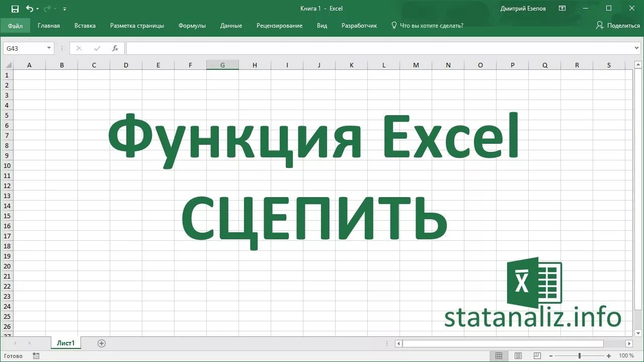
Task: Switch to the Формулы tab
Action: point(192,26)
